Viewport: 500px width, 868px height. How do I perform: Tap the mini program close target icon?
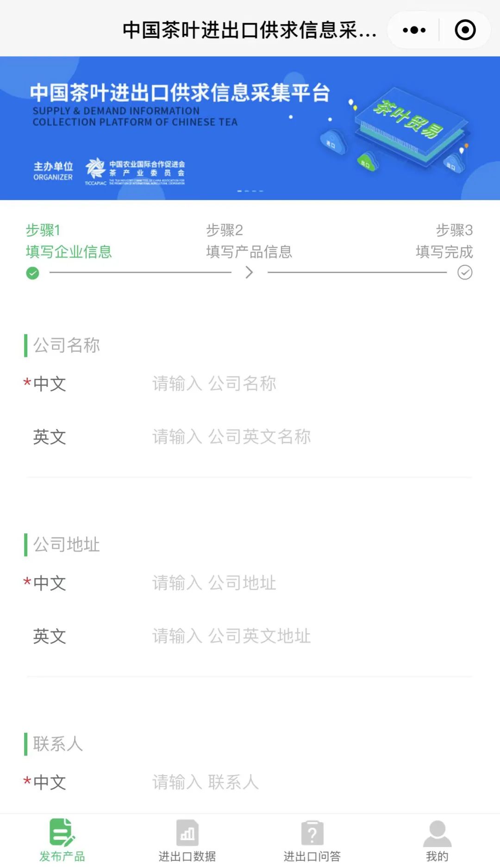pos(465,31)
